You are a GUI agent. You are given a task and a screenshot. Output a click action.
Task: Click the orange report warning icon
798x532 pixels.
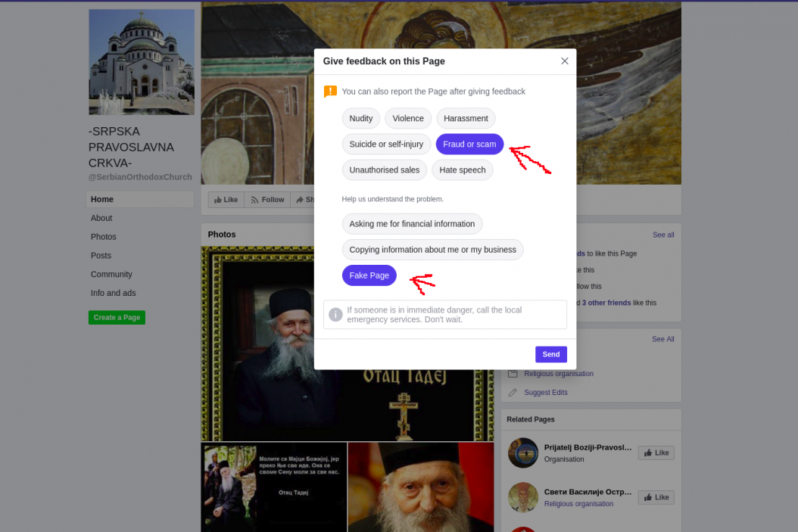tap(330, 92)
